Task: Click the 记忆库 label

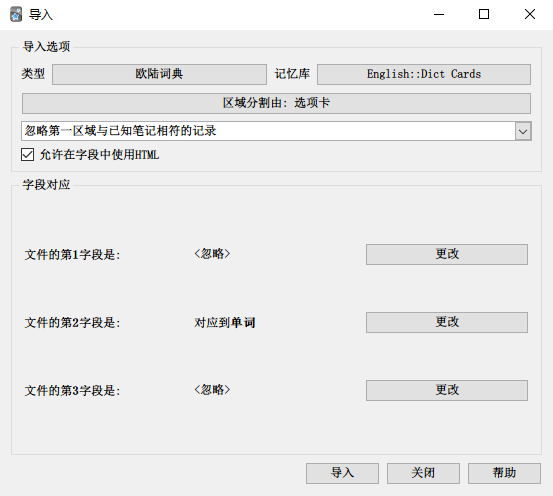Action: pyautogui.click(x=292, y=74)
